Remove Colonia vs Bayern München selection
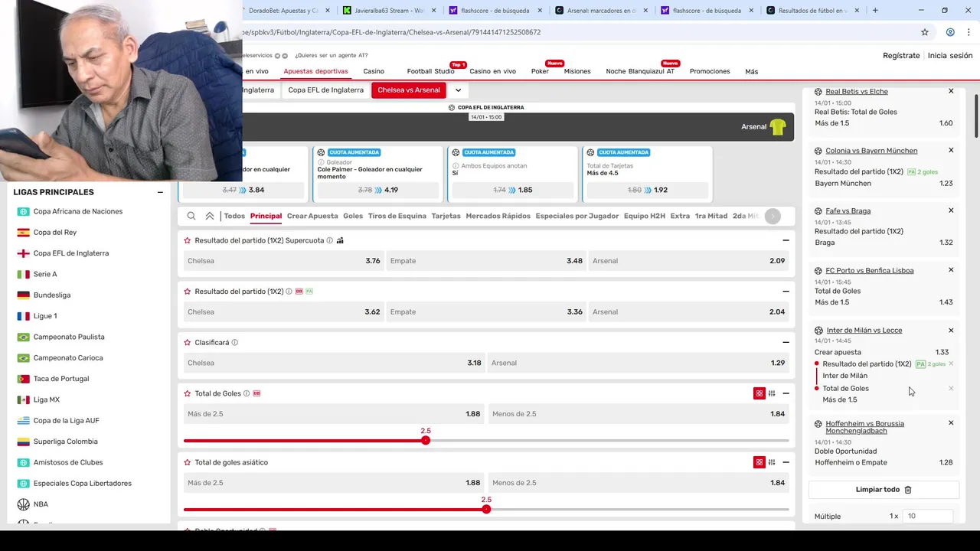Viewport: 980px width, 551px height. tap(951, 151)
